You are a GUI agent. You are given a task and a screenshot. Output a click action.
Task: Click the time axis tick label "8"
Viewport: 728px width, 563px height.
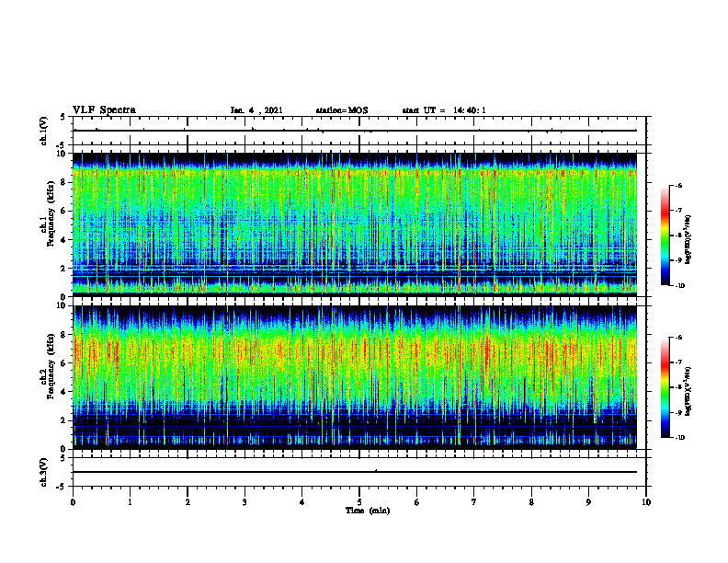[x=531, y=502]
